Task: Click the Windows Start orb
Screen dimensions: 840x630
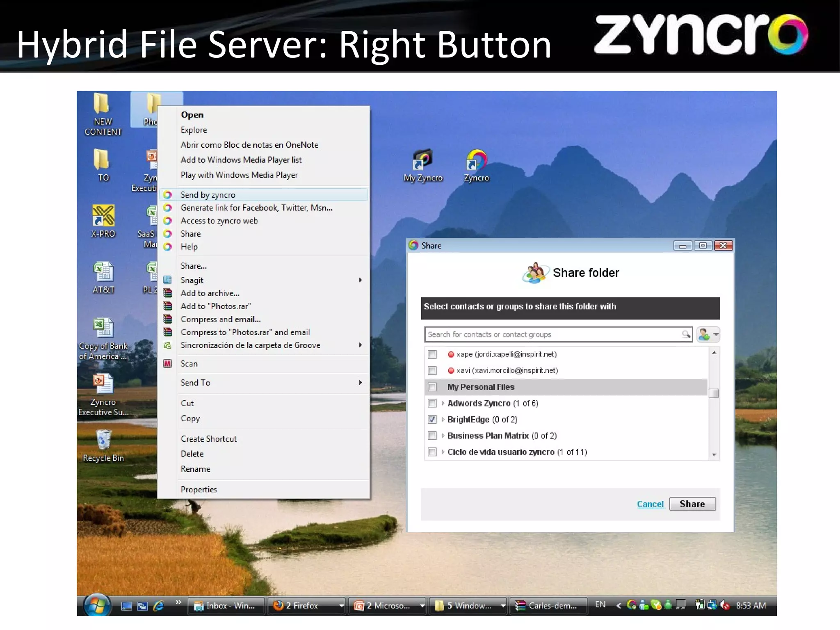Action: pos(97,605)
